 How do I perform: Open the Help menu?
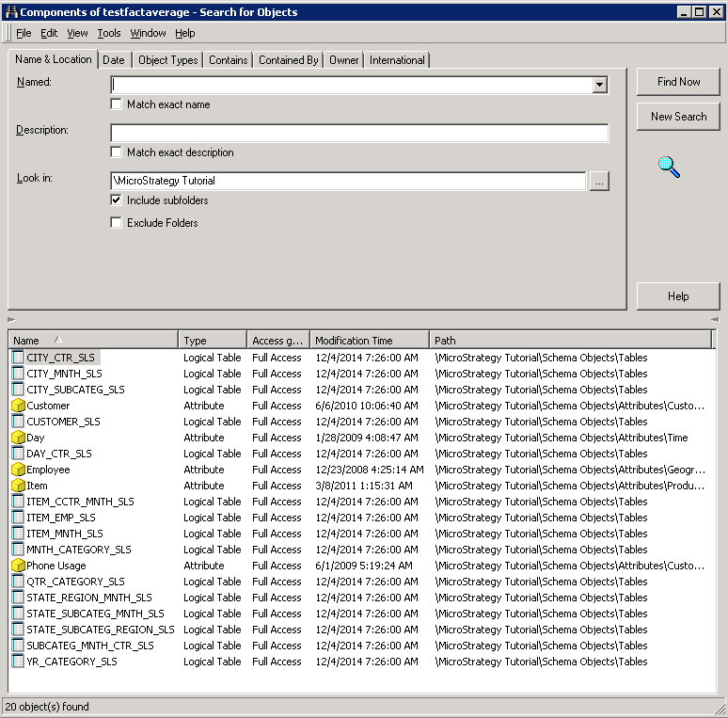[184, 33]
